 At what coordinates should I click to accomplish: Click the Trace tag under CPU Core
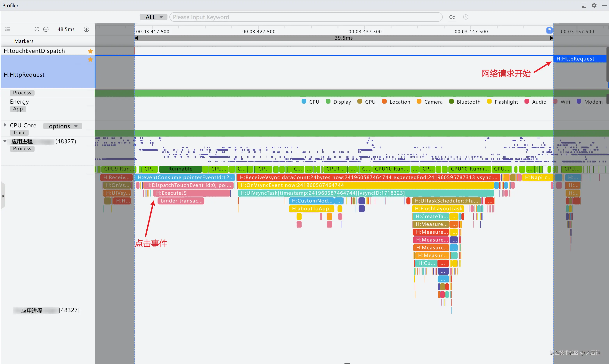(x=19, y=133)
